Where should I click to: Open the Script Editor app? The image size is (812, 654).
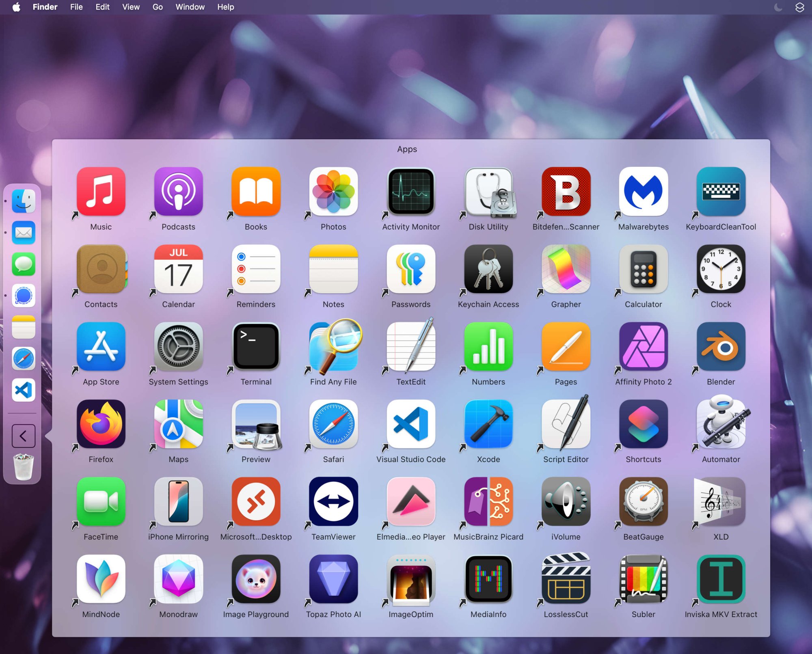pyautogui.click(x=566, y=424)
